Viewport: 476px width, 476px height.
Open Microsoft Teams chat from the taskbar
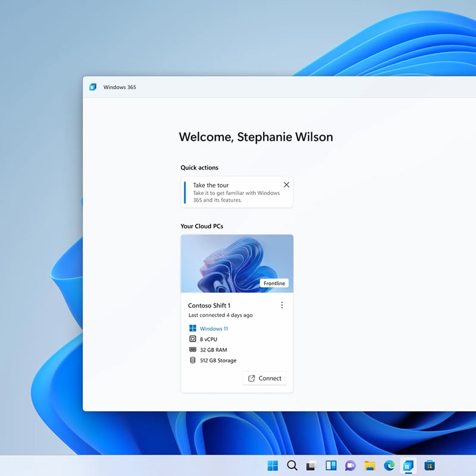point(350,465)
